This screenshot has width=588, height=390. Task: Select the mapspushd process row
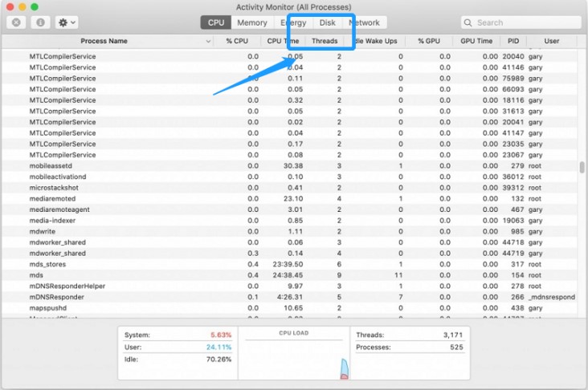(x=289, y=308)
